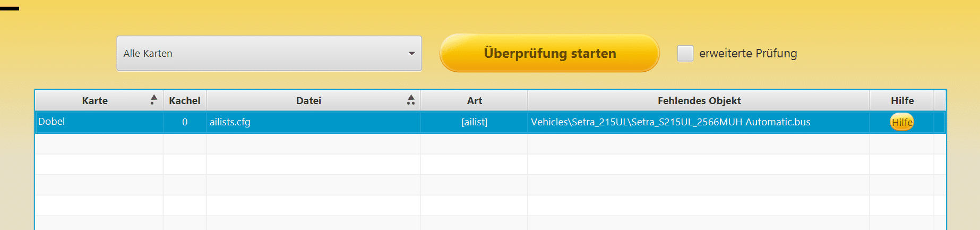
Task: Open the Alle Karten dropdown
Action: (x=269, y=53)
